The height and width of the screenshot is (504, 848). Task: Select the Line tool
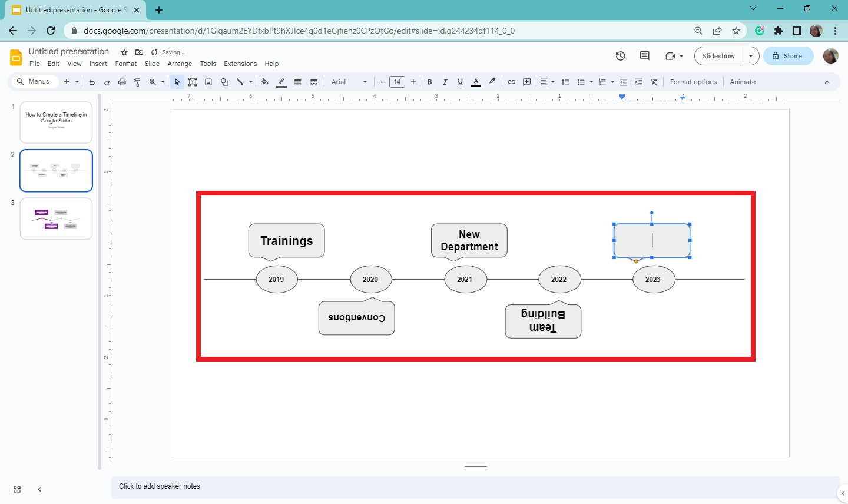pos(240,82)
